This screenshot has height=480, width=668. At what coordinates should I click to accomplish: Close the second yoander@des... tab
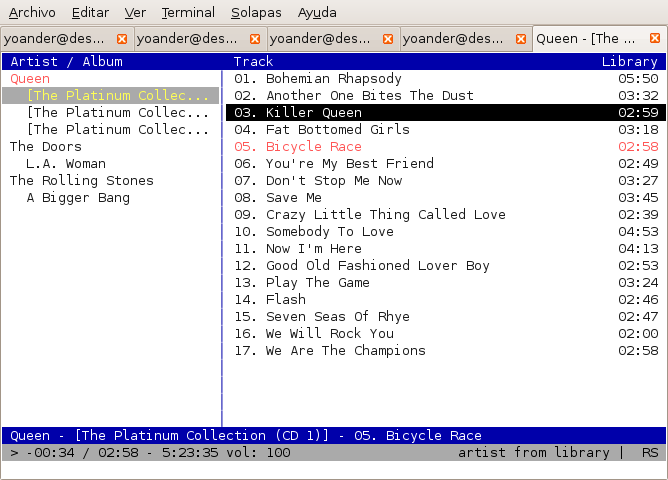coord(255,39)
